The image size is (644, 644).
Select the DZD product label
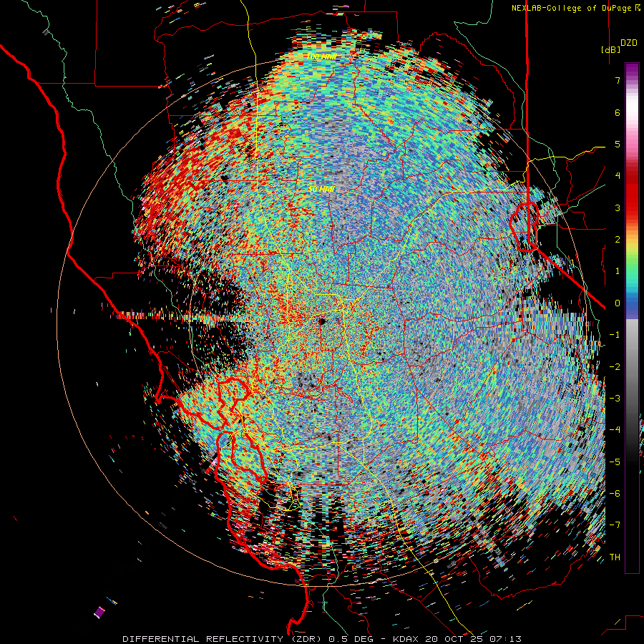(629, 43)
